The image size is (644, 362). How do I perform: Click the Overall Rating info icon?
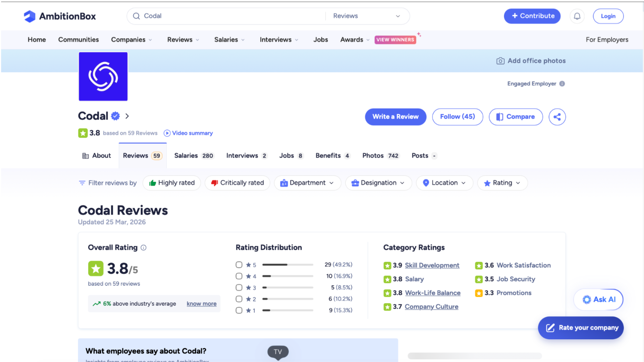pos(144,248)
